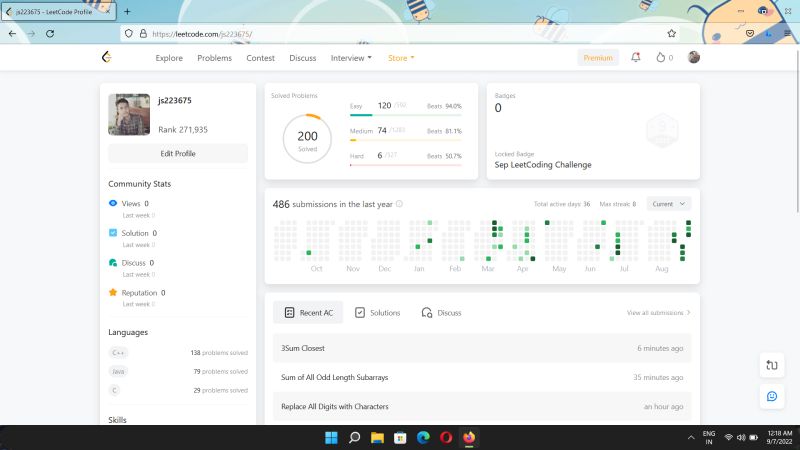Click the Discuss stat icon
This screenshot has width=800, height=450.
113,262
